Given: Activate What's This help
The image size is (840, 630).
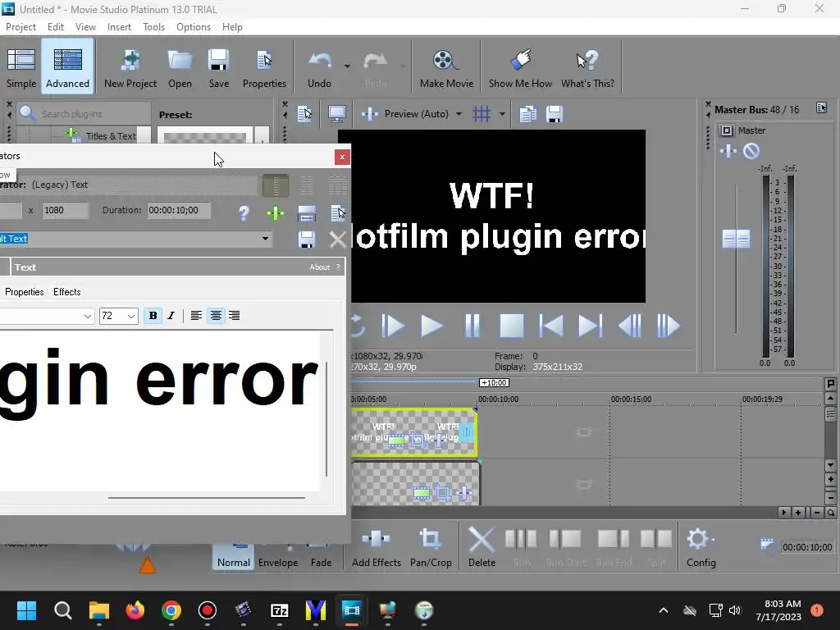Looking at the screenshot, I should pos(587,67).
